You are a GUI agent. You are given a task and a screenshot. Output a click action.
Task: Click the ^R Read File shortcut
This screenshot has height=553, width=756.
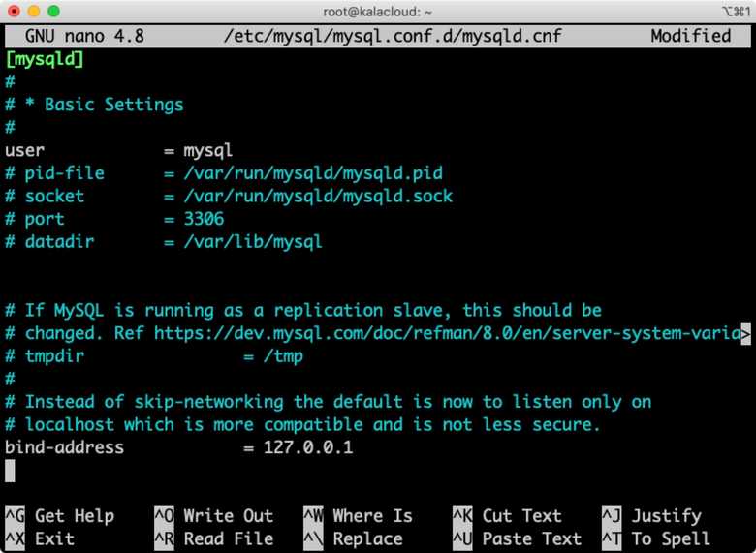(214, 538)
